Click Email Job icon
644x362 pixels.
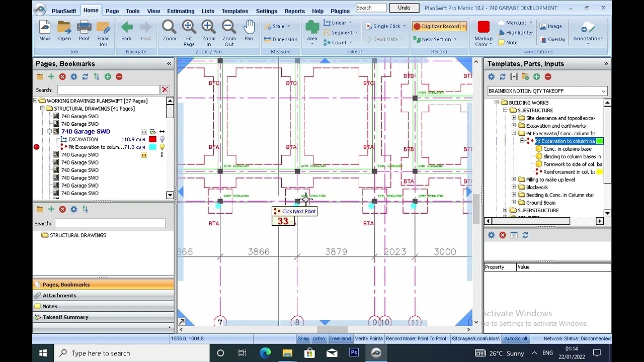pos(103,33)
